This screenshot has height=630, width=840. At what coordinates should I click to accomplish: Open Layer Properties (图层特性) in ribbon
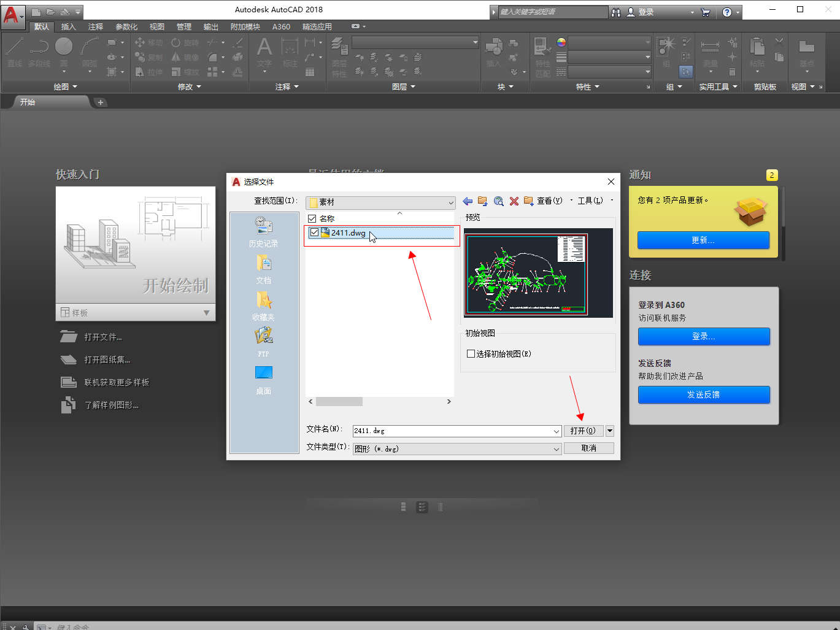pos(339,56)
